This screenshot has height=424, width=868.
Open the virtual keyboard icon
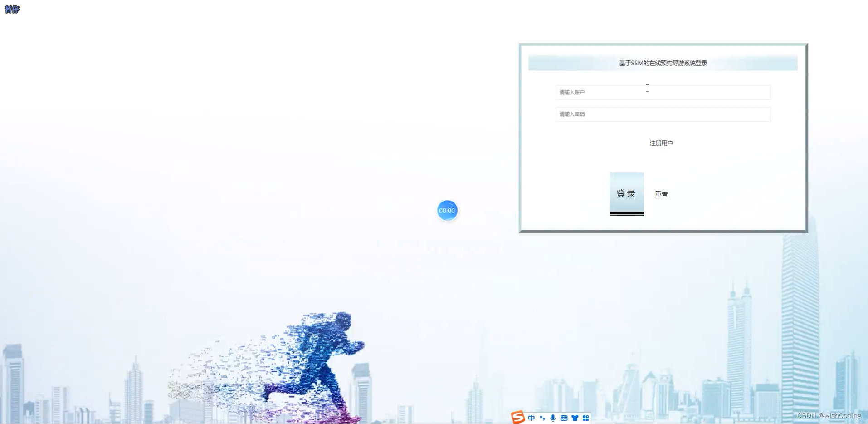(x=564, y=418)
